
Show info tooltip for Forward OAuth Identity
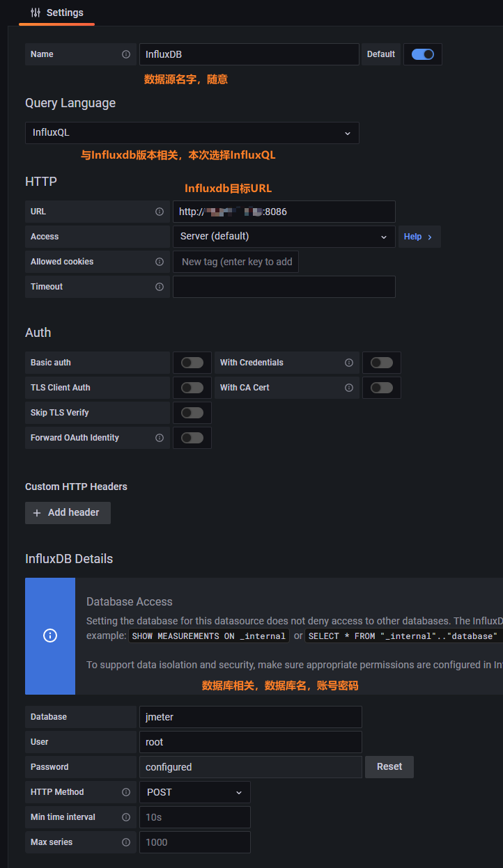160,438
